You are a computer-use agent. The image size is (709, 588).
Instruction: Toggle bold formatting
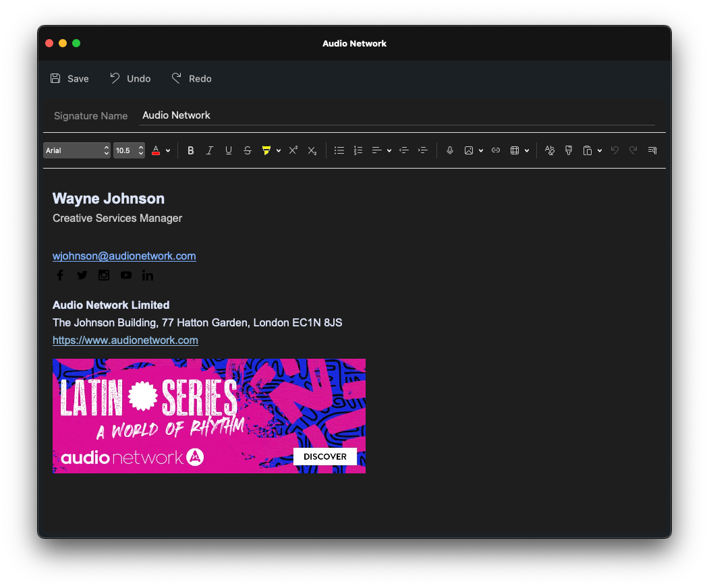click(191, 150)
